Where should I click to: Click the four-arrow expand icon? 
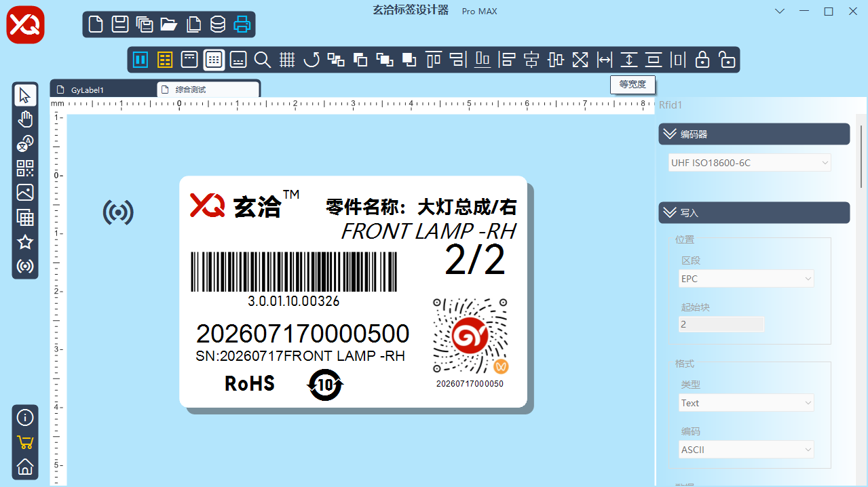coord(580,60)
